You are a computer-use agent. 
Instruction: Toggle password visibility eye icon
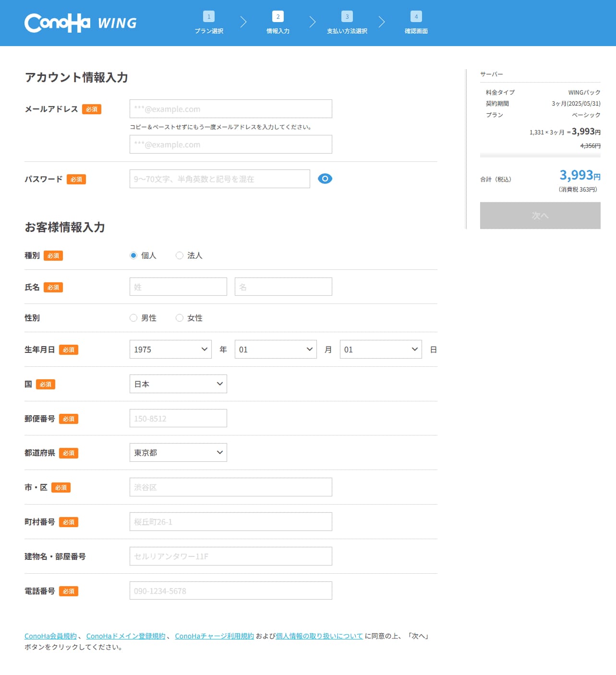325,179
